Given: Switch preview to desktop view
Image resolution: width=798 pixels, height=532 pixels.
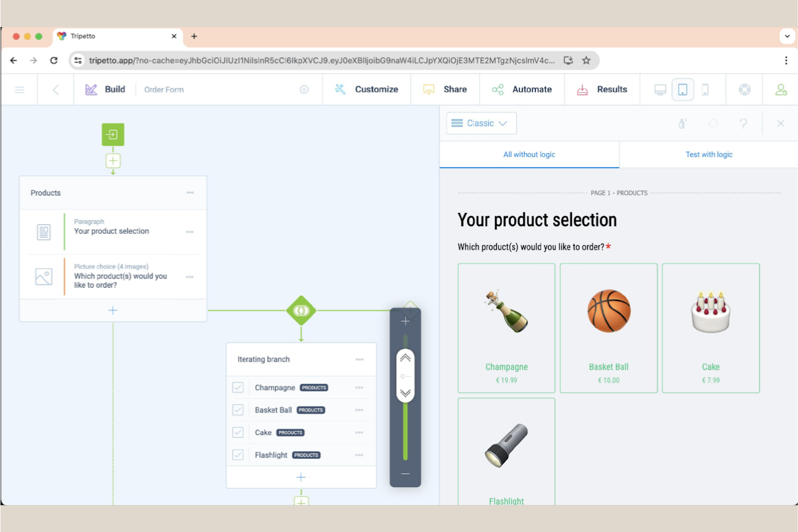Looking at the screenshot, I should [660, 89].
